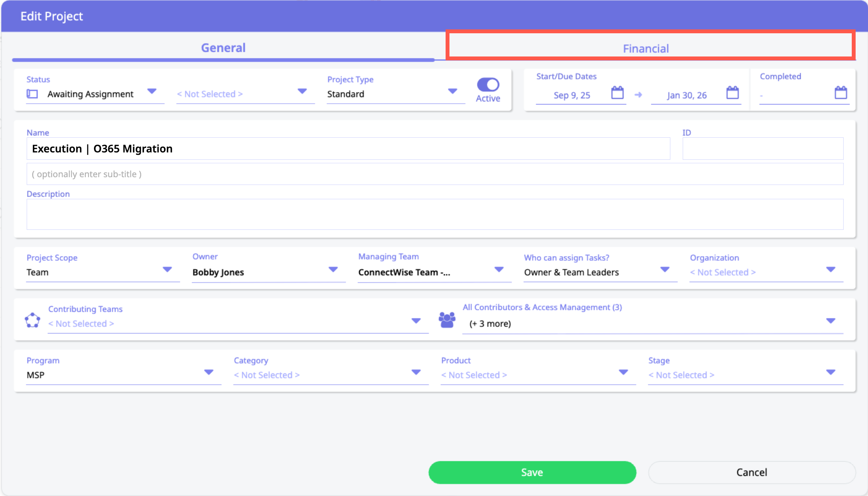Click the optional sub-title field

point(435,174)
